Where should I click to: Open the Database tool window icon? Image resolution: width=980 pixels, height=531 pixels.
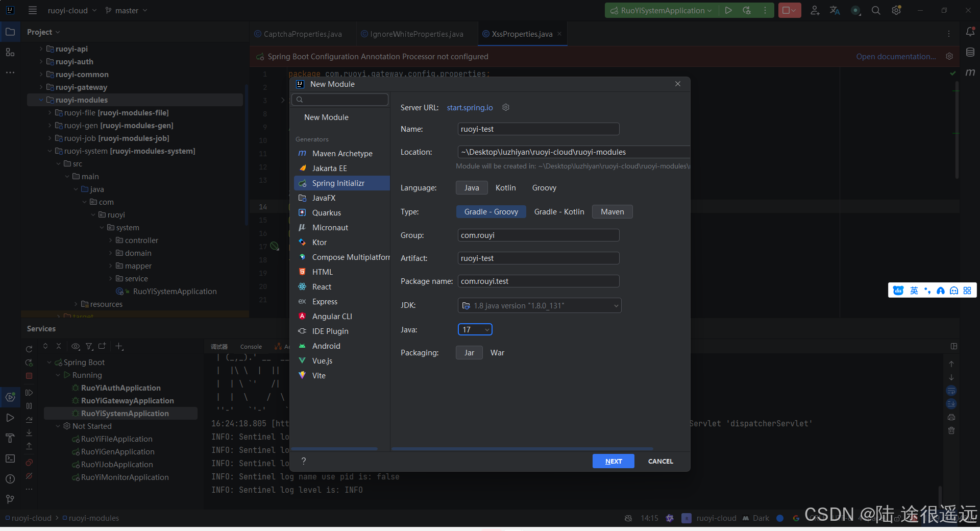coord(970,52)
